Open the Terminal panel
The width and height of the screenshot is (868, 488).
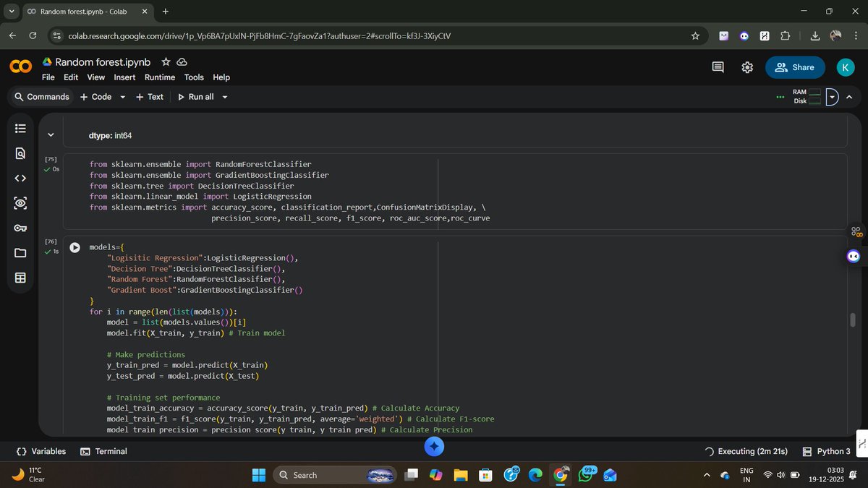click(x=103, y=451)
